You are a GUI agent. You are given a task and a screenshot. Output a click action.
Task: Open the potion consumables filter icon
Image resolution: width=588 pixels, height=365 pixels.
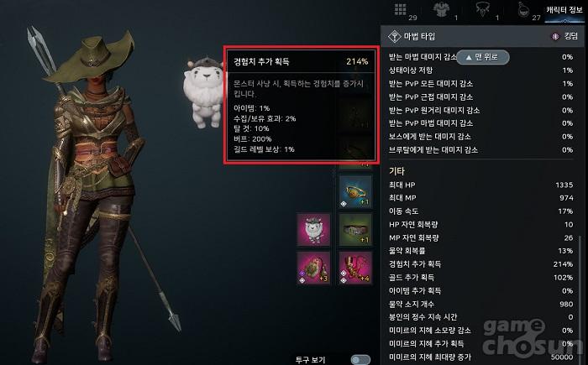click(523, 10)
